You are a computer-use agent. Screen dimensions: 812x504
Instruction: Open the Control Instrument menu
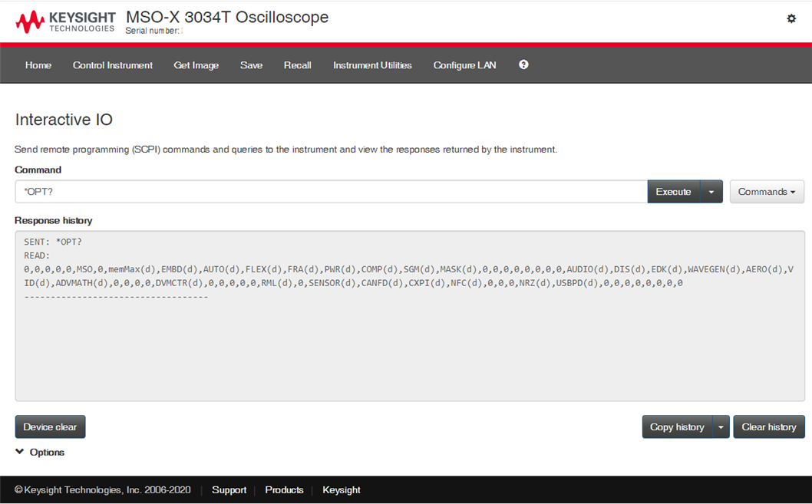(112, 65)
